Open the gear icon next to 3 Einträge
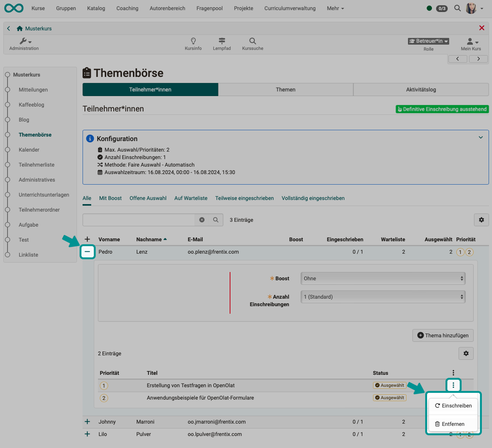 pos(481,219)
